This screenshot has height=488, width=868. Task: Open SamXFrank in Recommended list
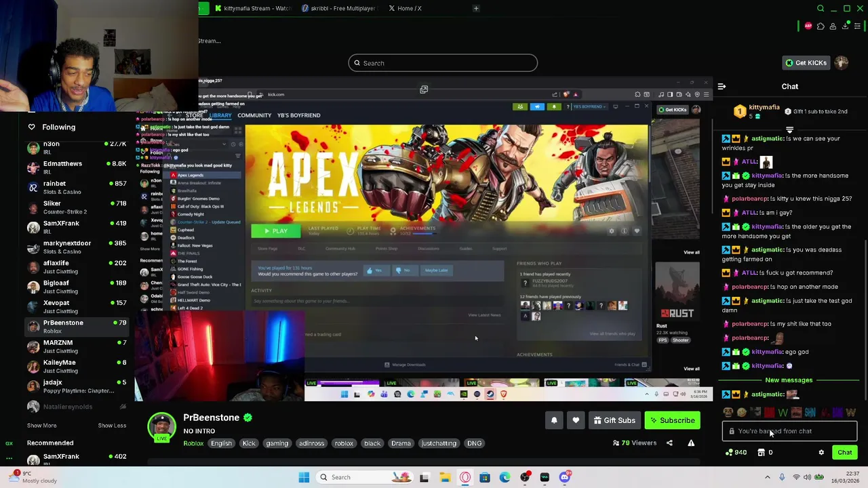tap(77, 460)
